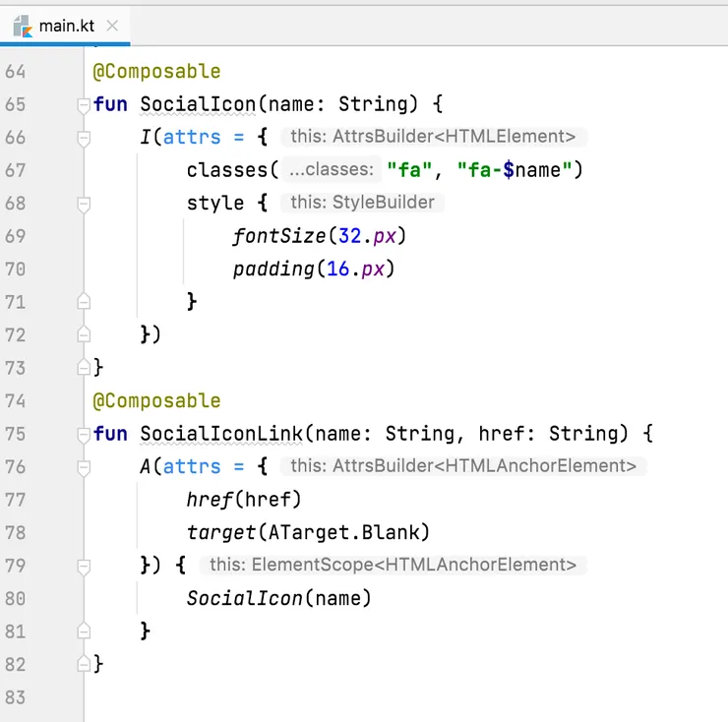Click the 'this: ElementScope<HTMLAnchorElement>' inlay hint
Image resolution: width=728 pixels, height=722 pixels.
(393, 566)
